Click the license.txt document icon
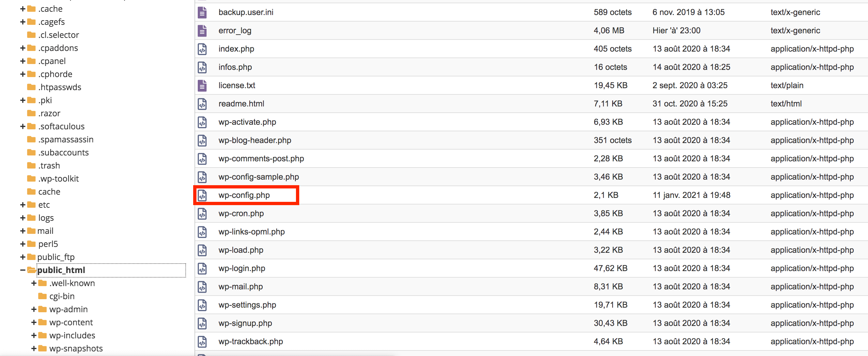Viewport: 868px width, 356px height. pos(202,86)
